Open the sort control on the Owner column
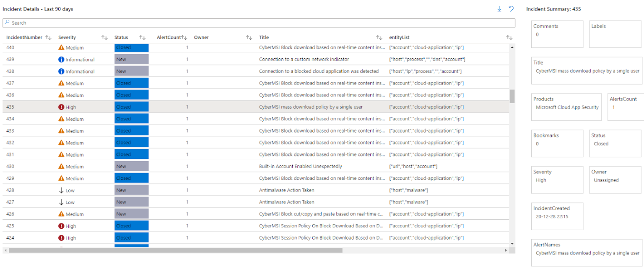 point(250,37)
